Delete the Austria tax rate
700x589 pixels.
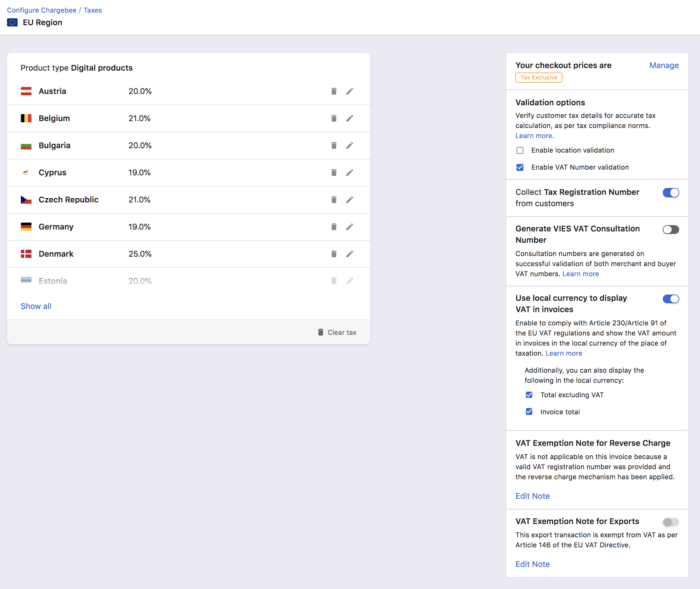pyautogui.click(x=334, y=91)
